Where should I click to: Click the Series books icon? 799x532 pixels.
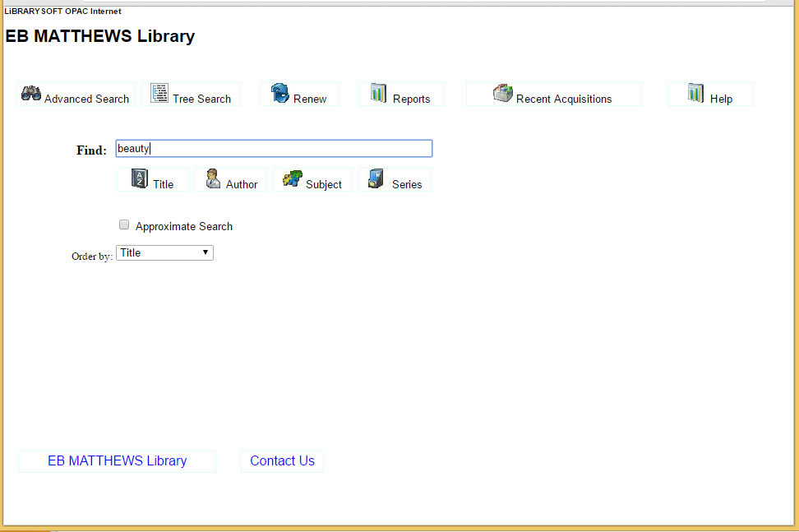click(x=376, y=178)
